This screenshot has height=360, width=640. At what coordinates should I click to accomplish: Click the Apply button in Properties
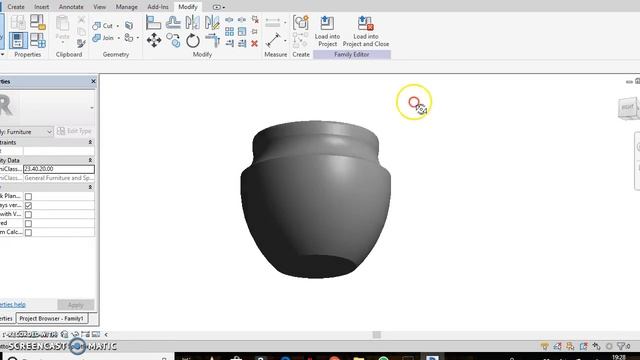[x=76, y=304]
